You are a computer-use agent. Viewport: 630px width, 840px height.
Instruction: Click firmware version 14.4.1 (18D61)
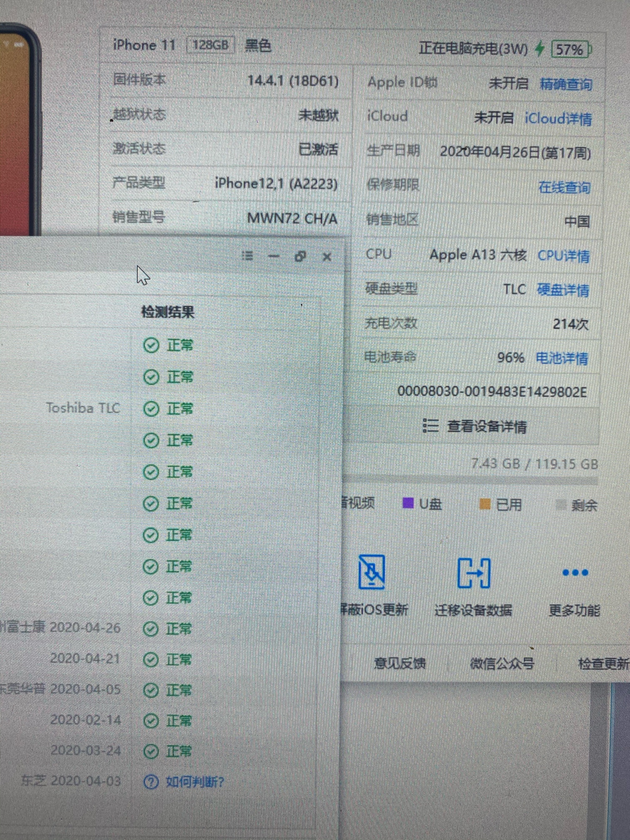point(293,80)
